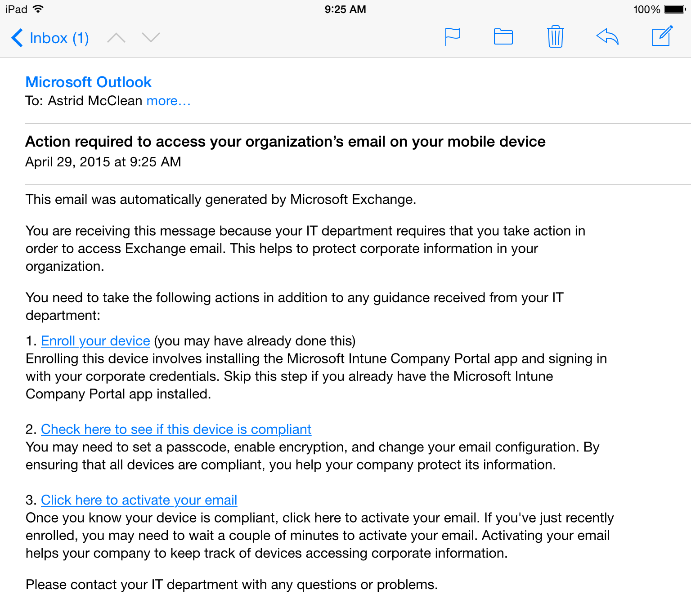Tap the iPad carrier label
This screenshot has width=691, height=614.
15,9
